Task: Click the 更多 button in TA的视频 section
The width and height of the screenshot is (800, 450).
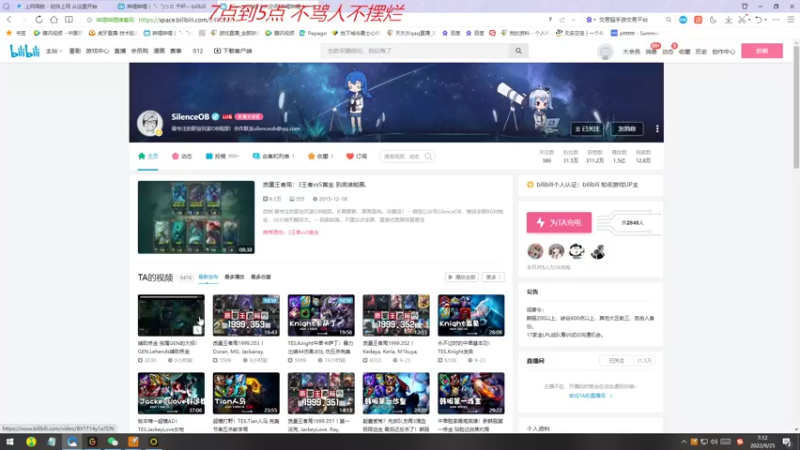Action: (493, 277)
